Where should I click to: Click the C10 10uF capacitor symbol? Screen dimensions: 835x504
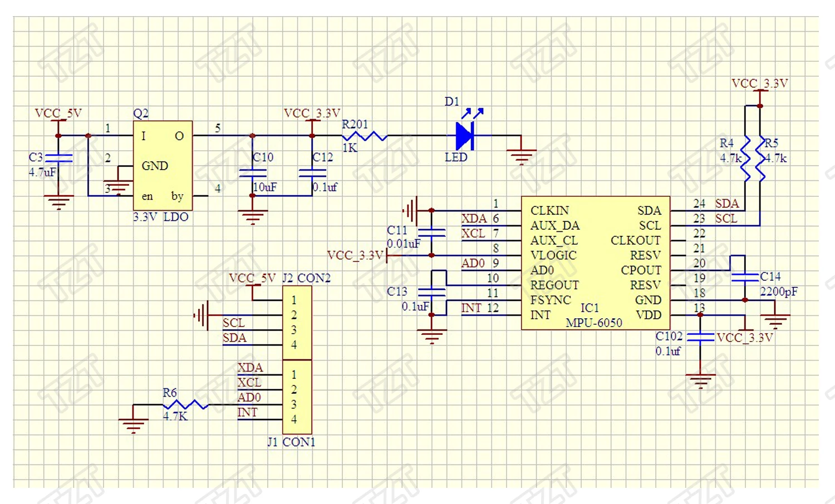[252, 172]
